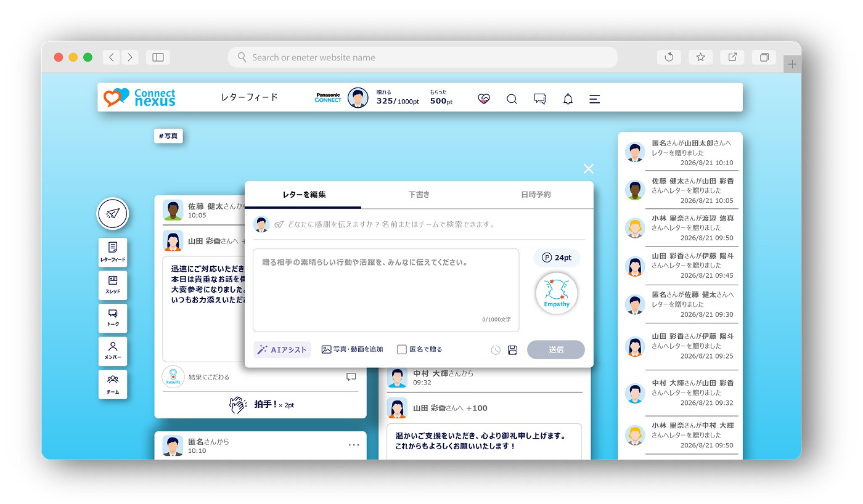Open メンバー in the left sidebar
This screenshot has height=504, width=863.
[113, 351]
